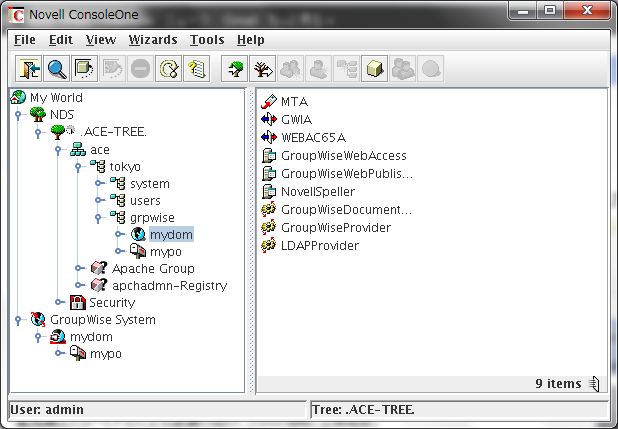Click the '9 items' count label
The width and height of the screenshot is (618, 429).
pyautogui.click(x=558, y=384)
